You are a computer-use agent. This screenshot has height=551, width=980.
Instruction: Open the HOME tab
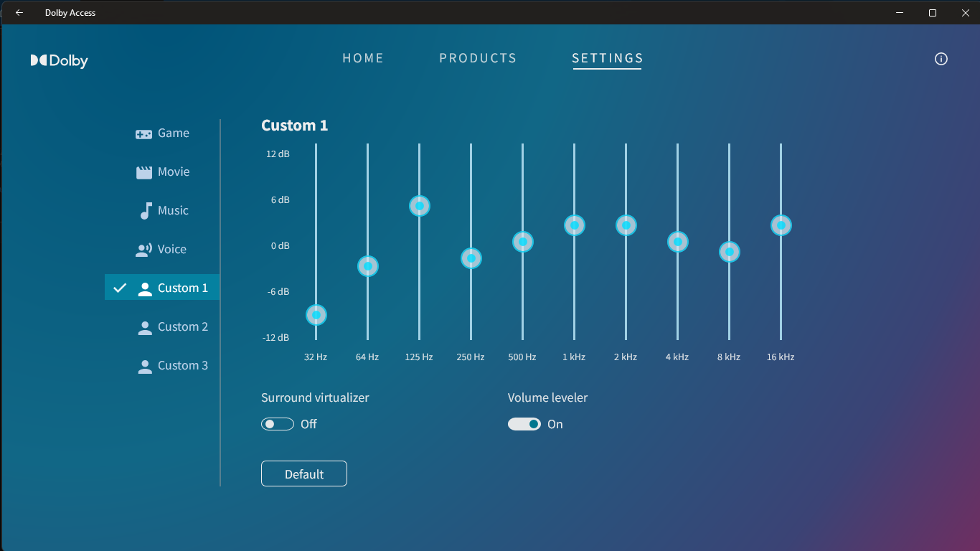pos(363,58)
